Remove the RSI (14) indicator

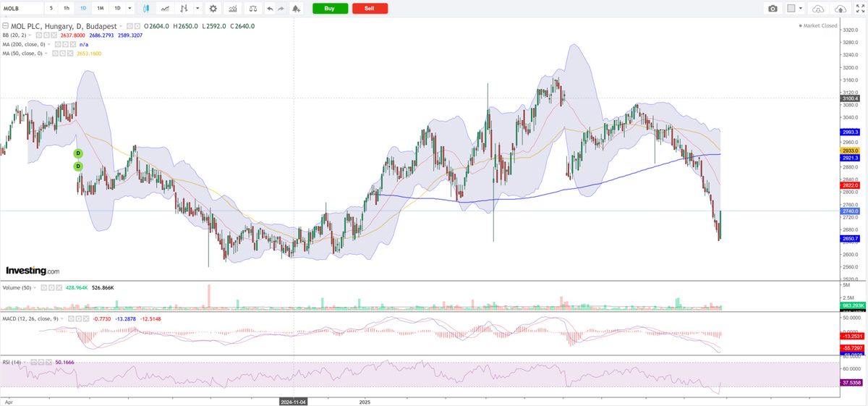coord(48,362)
